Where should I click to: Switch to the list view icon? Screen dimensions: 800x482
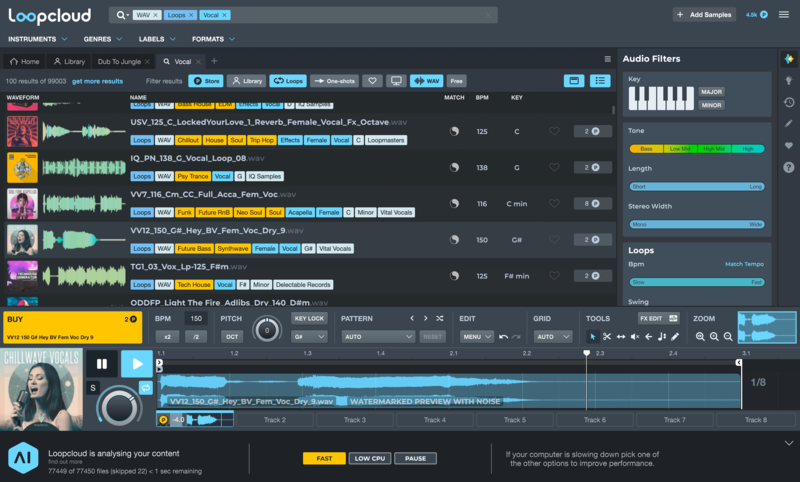[x=600, y=80]
